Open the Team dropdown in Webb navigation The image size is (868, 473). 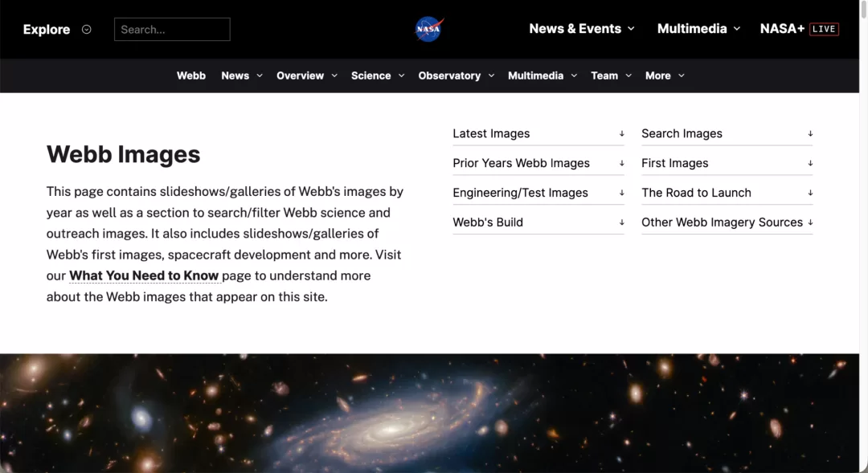click(611, 75)
